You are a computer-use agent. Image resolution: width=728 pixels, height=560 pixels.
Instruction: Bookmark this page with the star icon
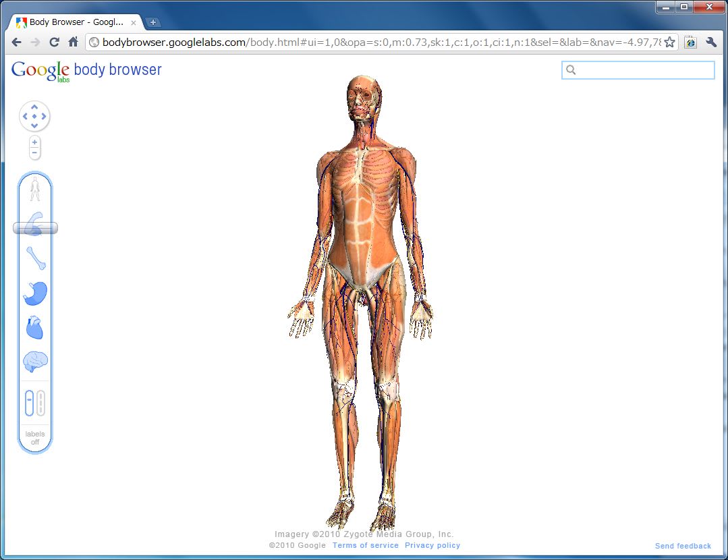tap(669, 42)
